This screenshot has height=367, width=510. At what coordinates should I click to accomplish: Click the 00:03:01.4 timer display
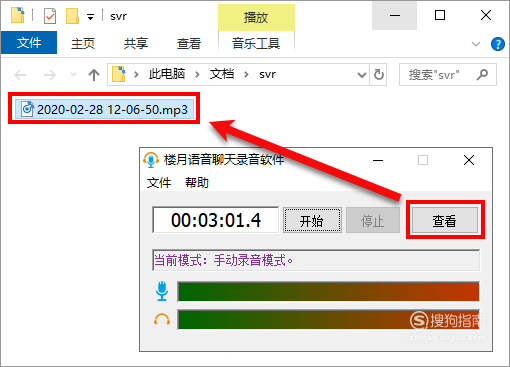[216, 220]
